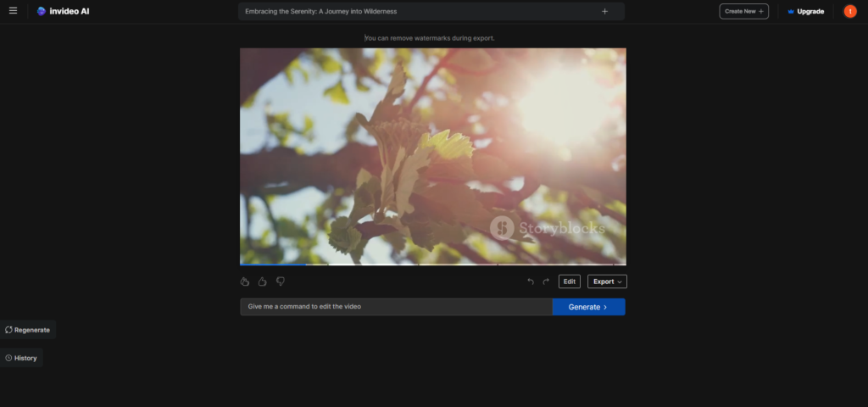Undo the last edit
This screenshot has height=407, width=868.
coord(531,282)
